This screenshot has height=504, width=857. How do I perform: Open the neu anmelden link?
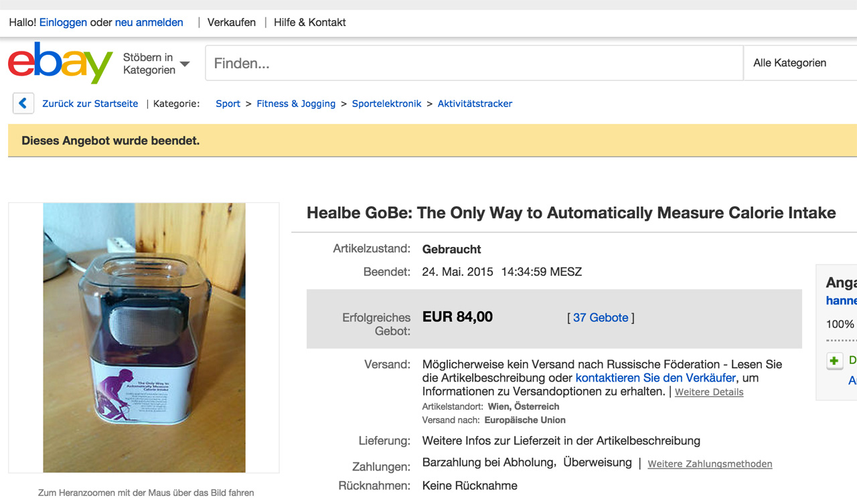coord(149,22)
